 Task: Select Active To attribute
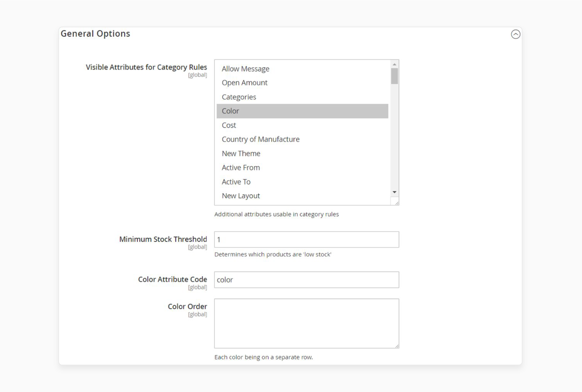click(302, 182)
